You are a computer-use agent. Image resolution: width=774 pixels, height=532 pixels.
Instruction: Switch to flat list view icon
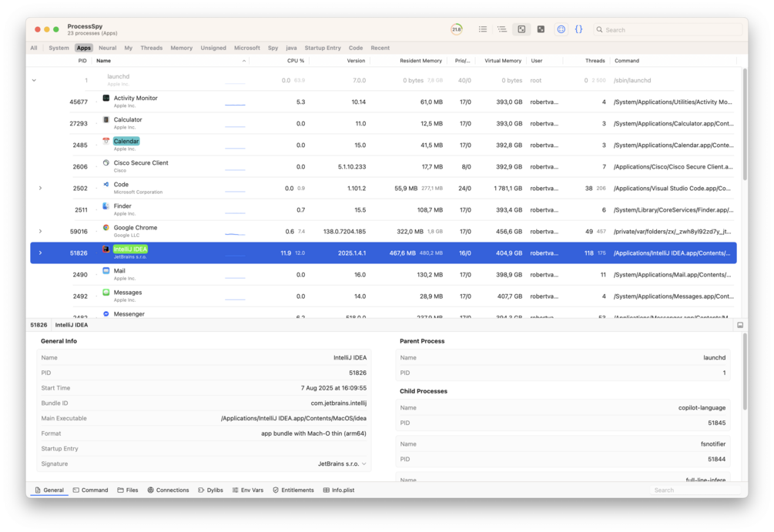pos(483,29)
